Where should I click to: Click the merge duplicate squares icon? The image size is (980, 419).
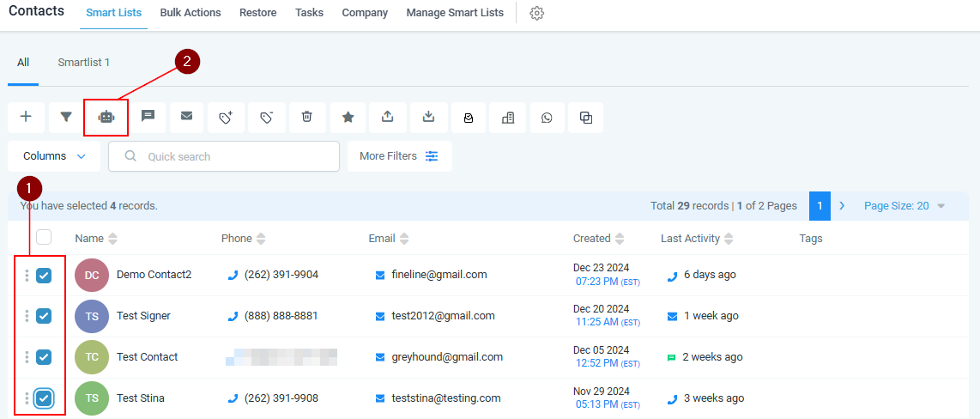tap(586, 118)
